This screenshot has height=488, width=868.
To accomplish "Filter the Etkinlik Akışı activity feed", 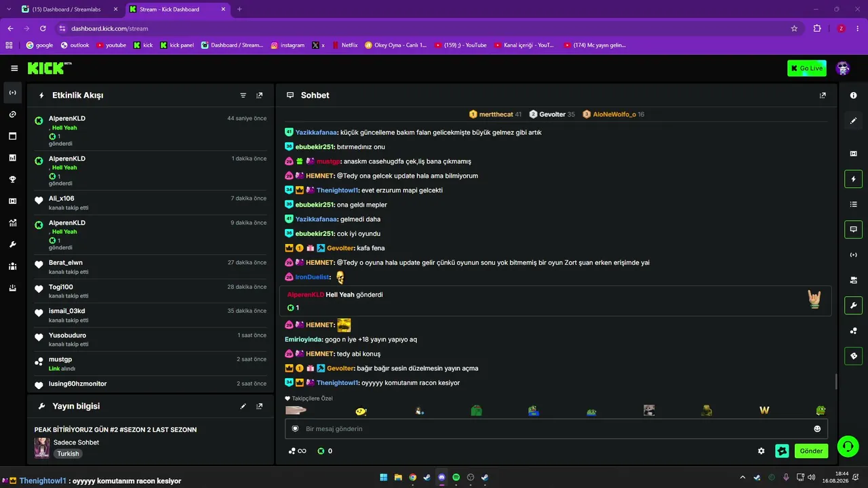I will [243, 96].
